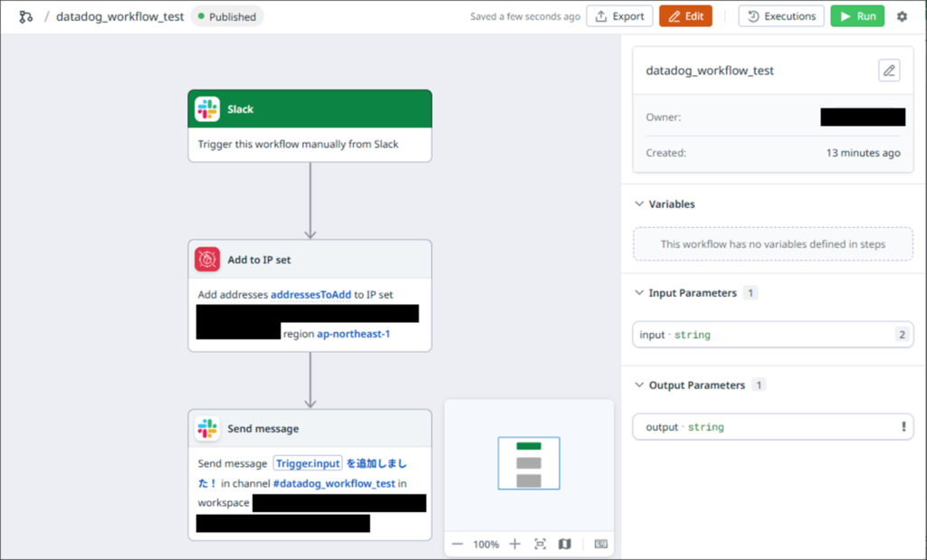Click the fit-to-screen icon
The width and height of the screenshot is (927, 560).
540,544
